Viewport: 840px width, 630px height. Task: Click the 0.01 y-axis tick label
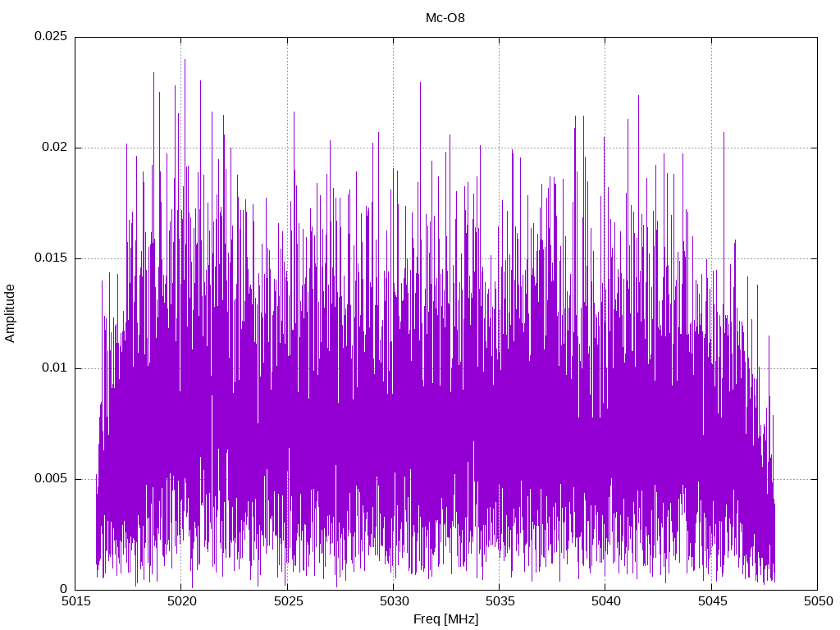(x=55, y=368)
